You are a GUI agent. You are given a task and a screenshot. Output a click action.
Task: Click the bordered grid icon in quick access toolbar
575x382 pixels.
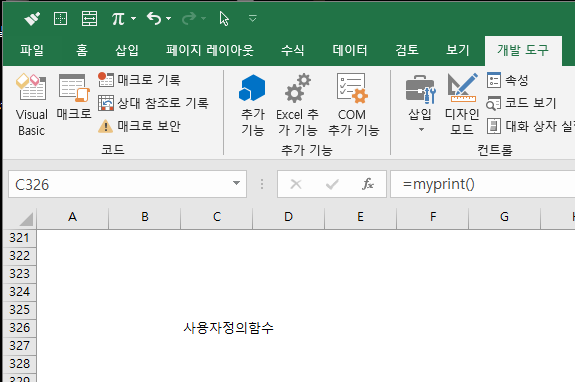click(60, 18)
